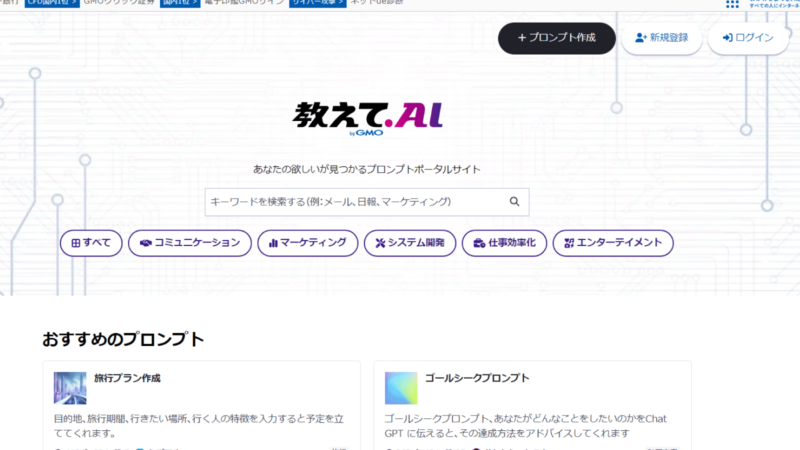Image resolution: width=800 pixels, height=450 pixels.
Task: Open the 旅行プラン作成 thumbnail image
Action: tap(70, 388)
